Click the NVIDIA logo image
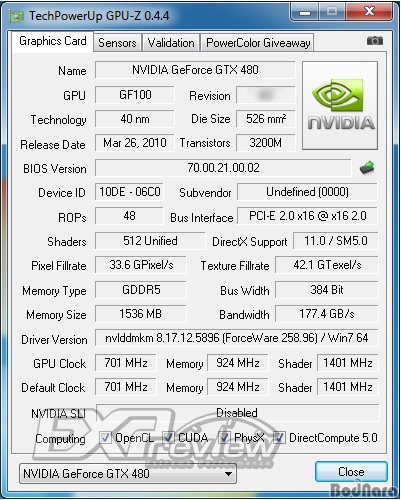This screenshot has height=500, width=401. (x=340, y=105)
